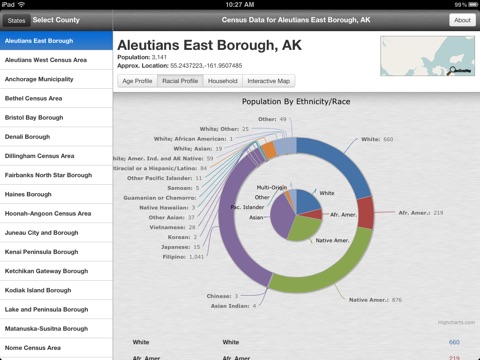Click the Alaska map thumbnail
Image resolution: width=480 pixels, height=360 pixels.
point(427,56)
